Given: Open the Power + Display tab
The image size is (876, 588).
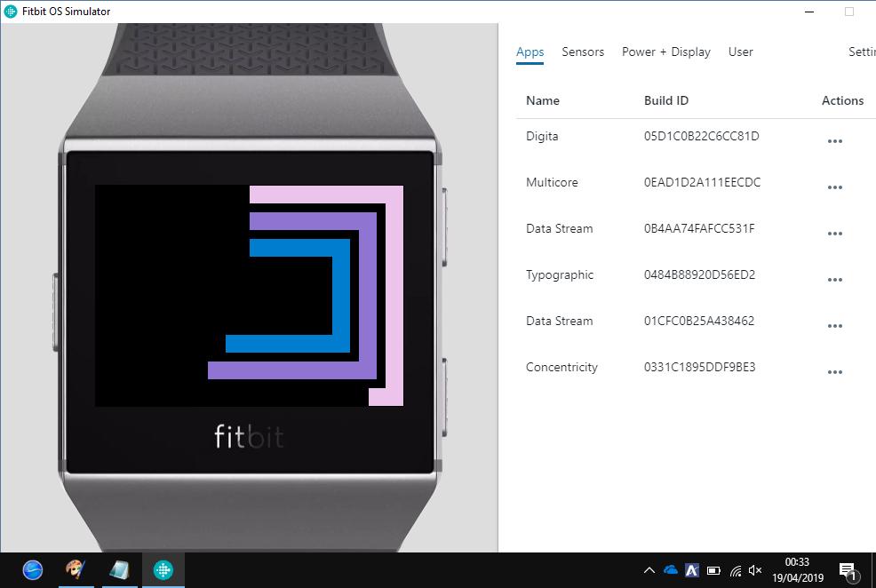Looking at the screenshot, I should click(x=666, y=52).
